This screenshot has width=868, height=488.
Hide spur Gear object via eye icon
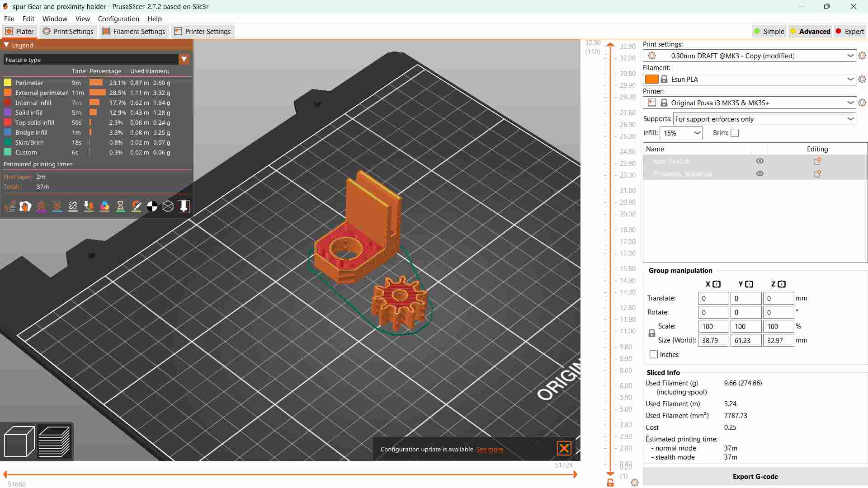tap(760, 161)
